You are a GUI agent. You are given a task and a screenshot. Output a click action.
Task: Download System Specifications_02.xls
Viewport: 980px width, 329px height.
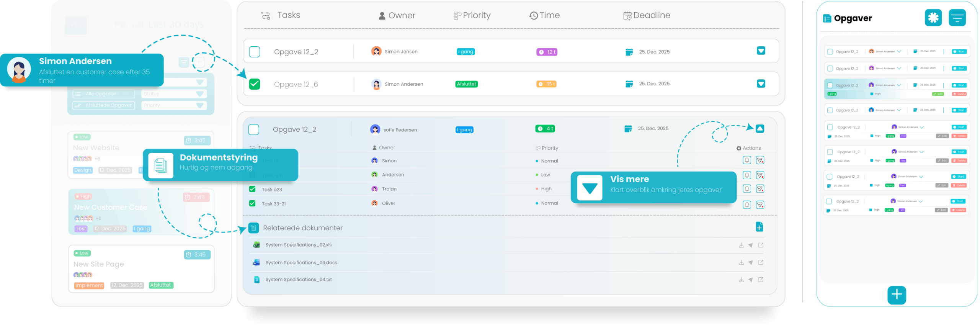point(741,245)
